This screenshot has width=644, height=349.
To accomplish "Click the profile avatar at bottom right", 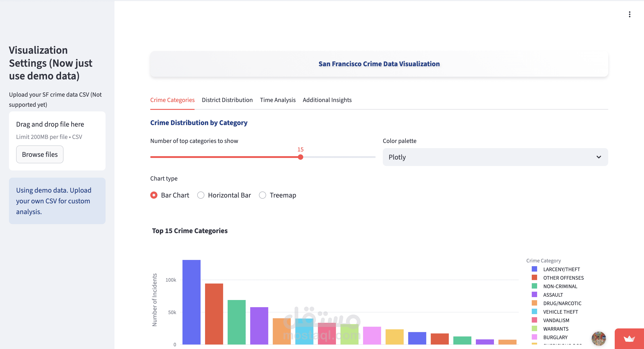I will (x=599, y=338).
